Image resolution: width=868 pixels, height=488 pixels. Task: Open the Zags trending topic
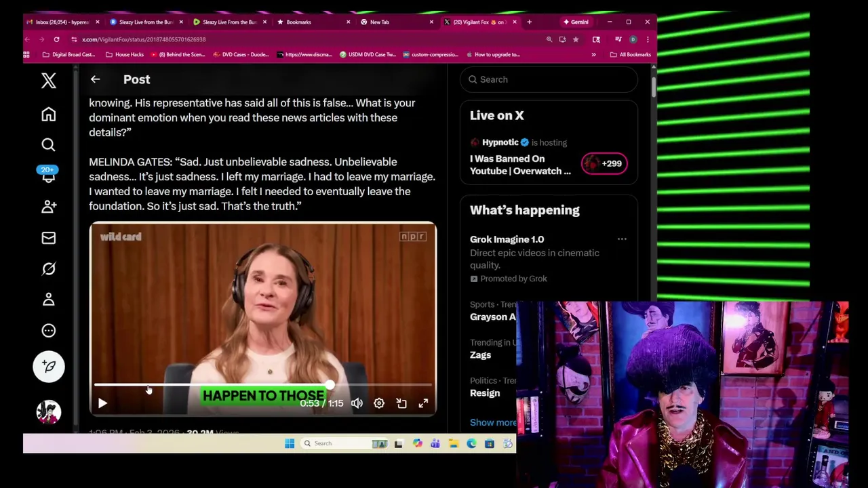pos(480,355)
